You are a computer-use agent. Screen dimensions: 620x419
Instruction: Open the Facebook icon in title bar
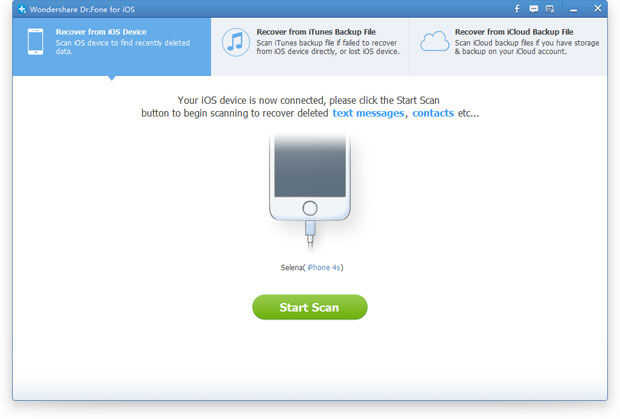coord(517,9)
